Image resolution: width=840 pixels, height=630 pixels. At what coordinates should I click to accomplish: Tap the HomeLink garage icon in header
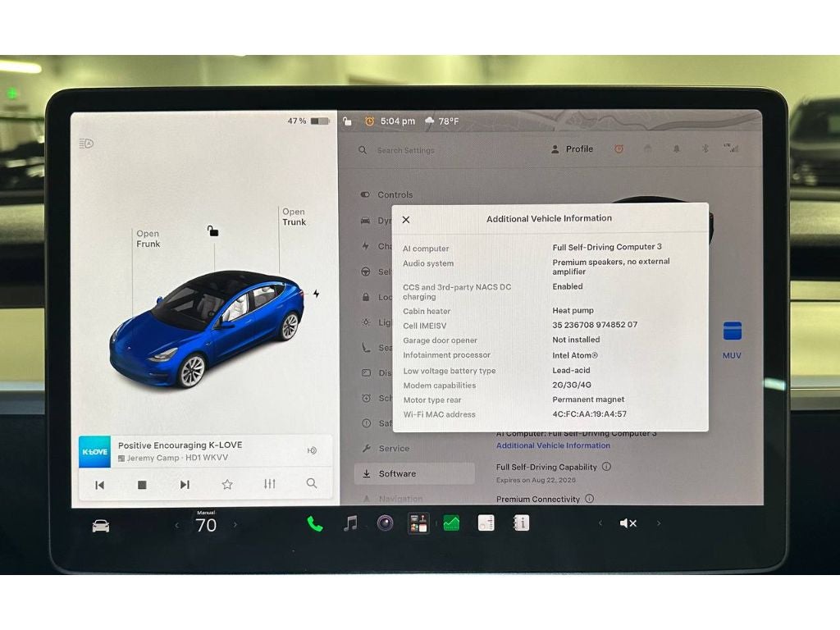click(648, 149)
